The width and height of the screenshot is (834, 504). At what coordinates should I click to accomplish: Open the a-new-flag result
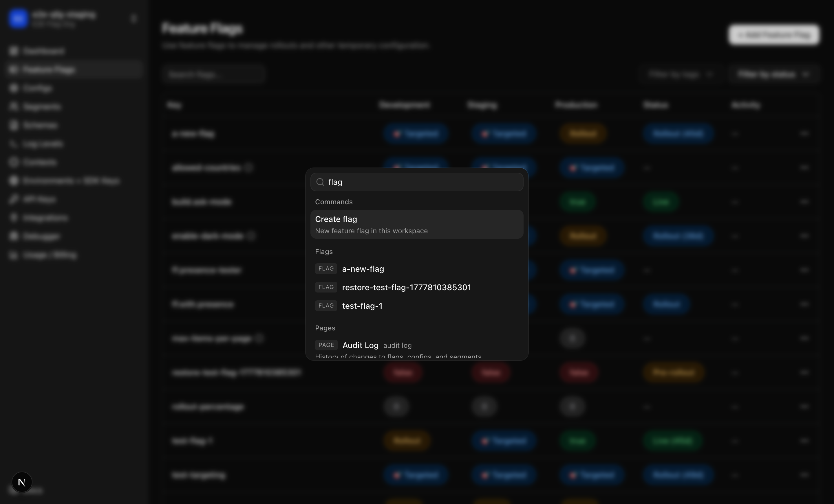[417, 268]
